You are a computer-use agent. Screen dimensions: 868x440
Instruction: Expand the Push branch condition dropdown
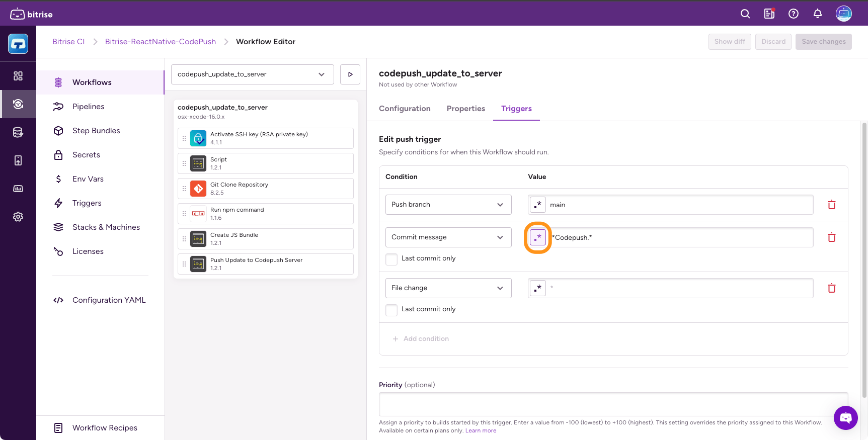pos(448,205)
